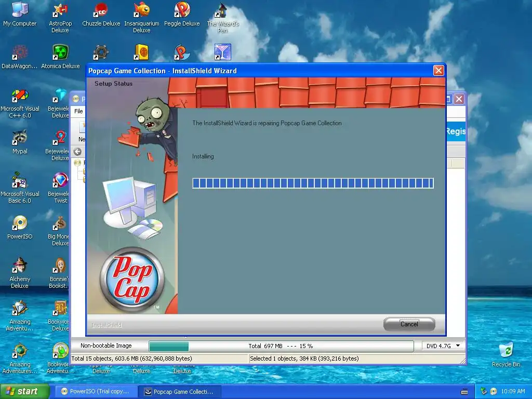Open the Windows start menu
The width and height of the screenshot is (532, 399).
click(24, 391)
